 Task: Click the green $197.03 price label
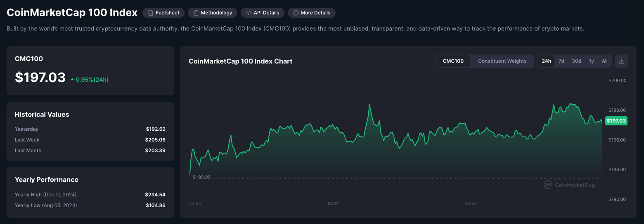(616, 121)
